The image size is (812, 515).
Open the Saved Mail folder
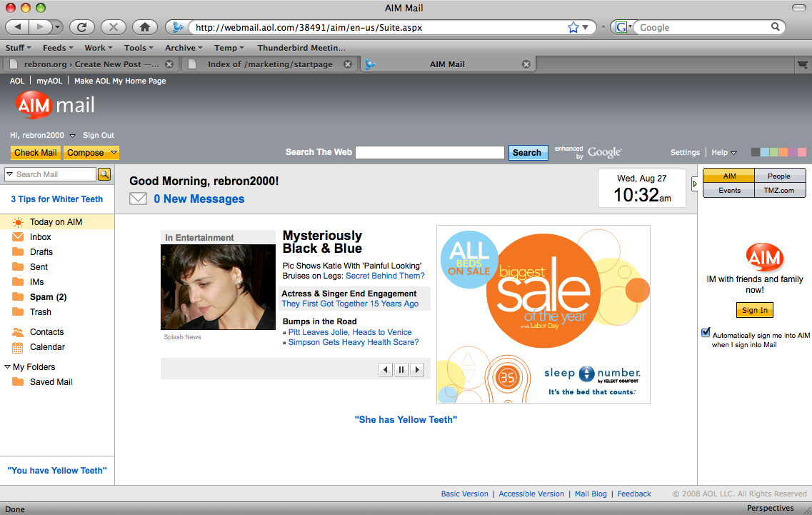51,382
